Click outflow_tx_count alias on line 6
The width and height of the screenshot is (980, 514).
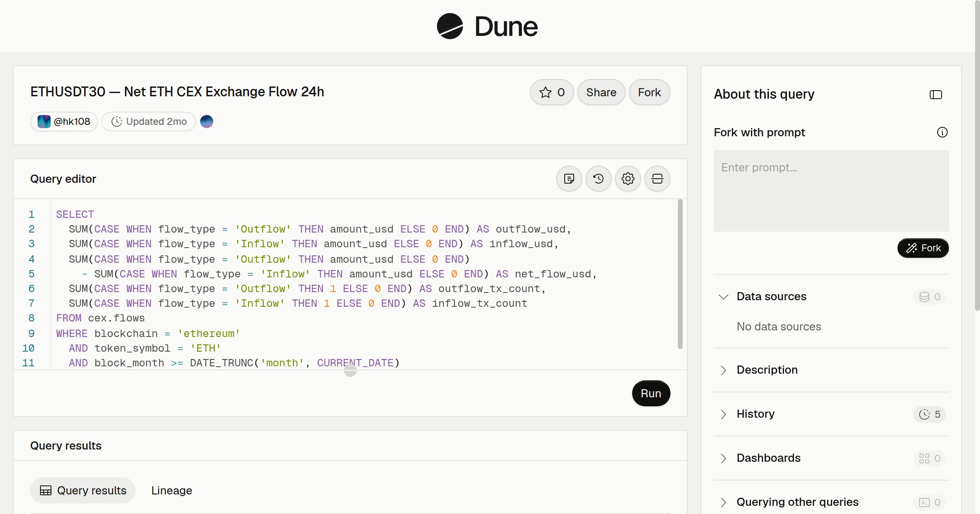click(x=489, y=289)
